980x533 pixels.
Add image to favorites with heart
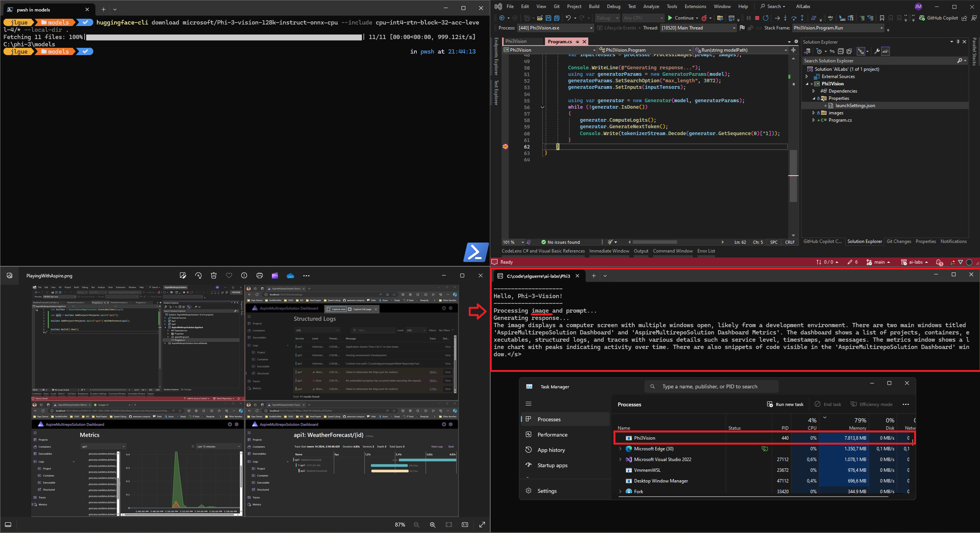coord(229,275)
